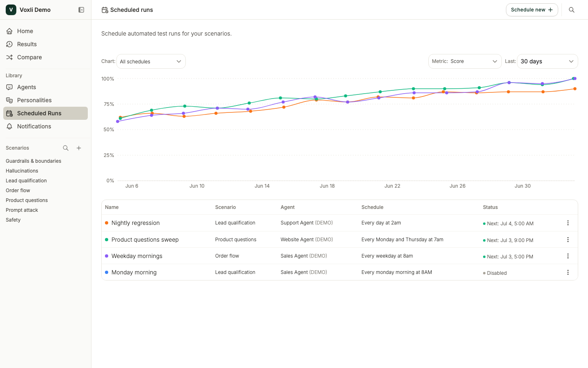The width and height of the screenshot is (588, 368).
Task: Open the Chart All schedules dropdown
Action: (x=151, y=61)
